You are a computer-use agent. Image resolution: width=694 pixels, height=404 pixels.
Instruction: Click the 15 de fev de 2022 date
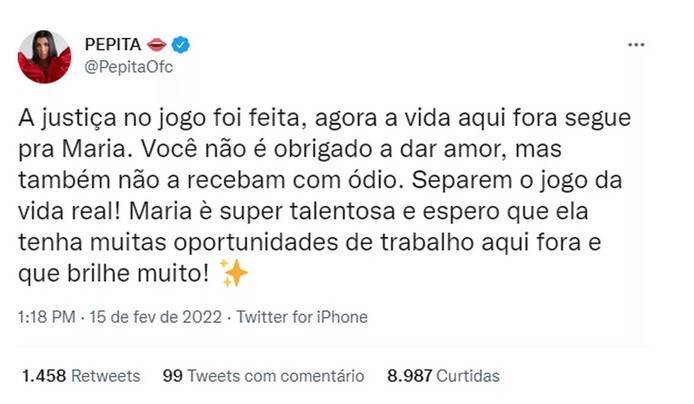coord(155,317)
